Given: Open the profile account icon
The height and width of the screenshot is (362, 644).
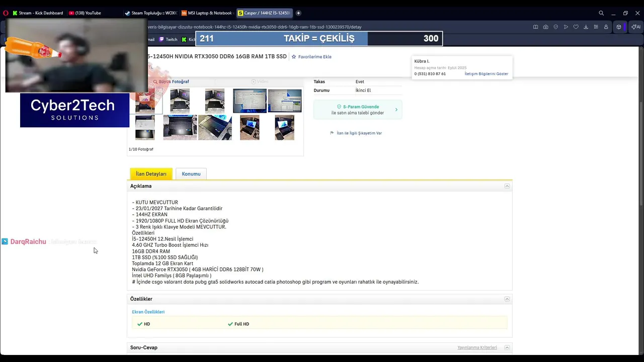Looking at the screenshot, I should click(606, 27).
